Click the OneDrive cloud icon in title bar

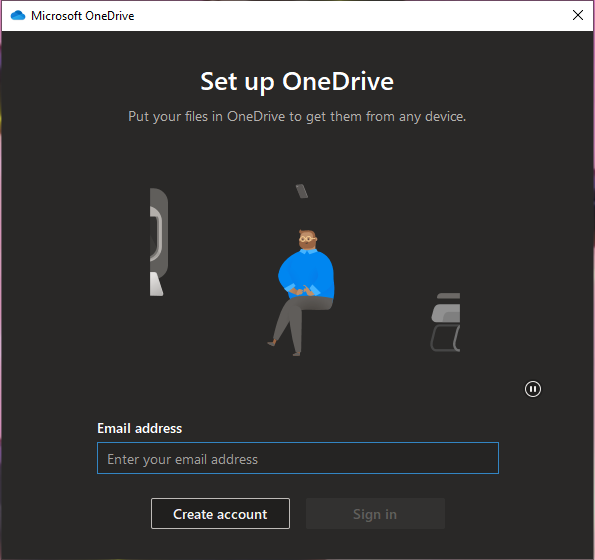click(17, 16)
